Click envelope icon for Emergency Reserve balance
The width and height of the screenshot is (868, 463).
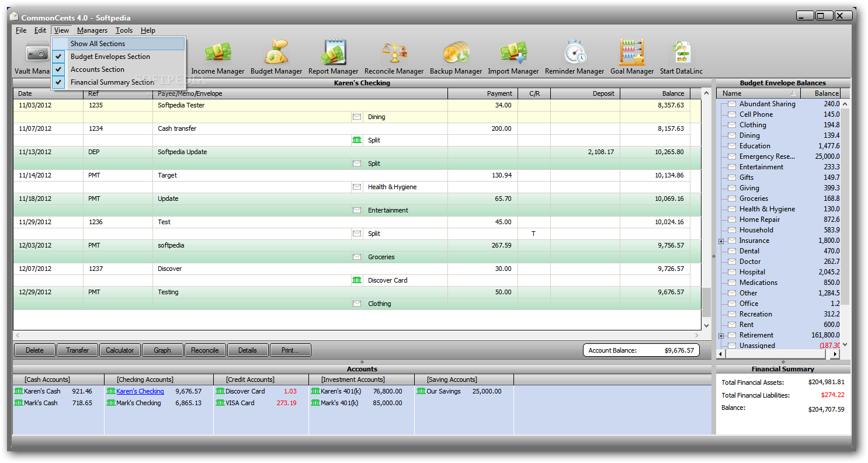(732, 156)
